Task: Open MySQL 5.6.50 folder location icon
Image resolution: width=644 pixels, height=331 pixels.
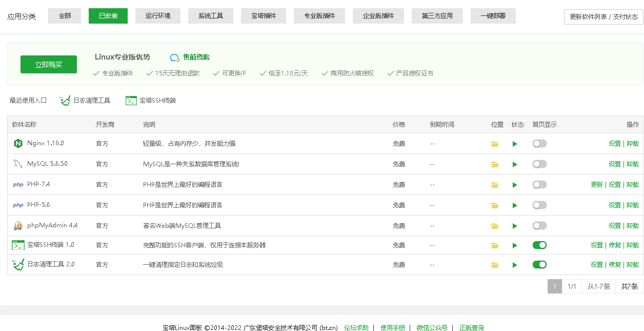Action: coord(495,164)
